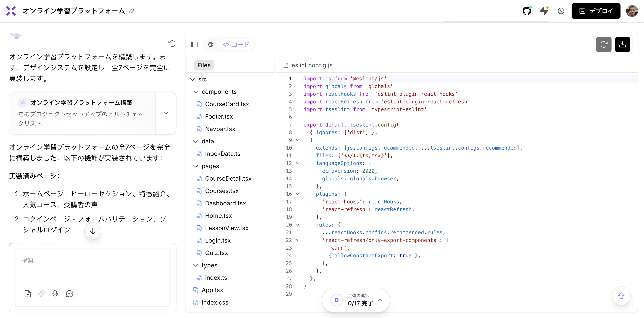Expand the オンライン学習プラットフォーム構築 card chevron
The width and height of the screenshot is (644, 318).
[166, 113]
